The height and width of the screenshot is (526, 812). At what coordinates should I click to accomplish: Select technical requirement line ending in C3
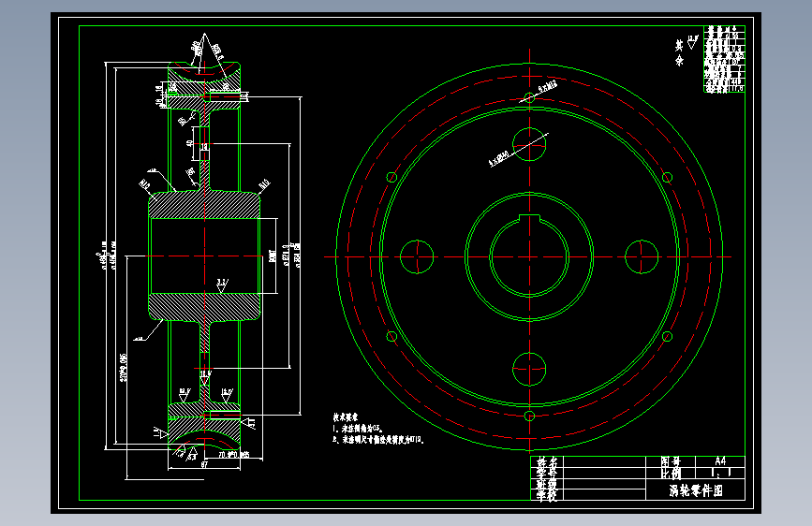[359, 429]
